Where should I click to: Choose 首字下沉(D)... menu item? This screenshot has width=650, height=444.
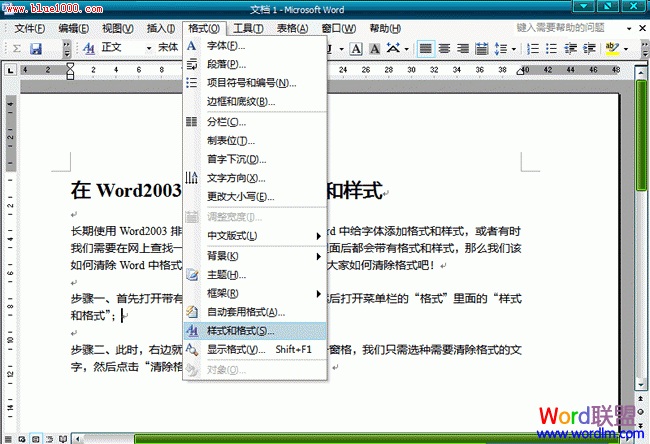(x=255, y=159)
